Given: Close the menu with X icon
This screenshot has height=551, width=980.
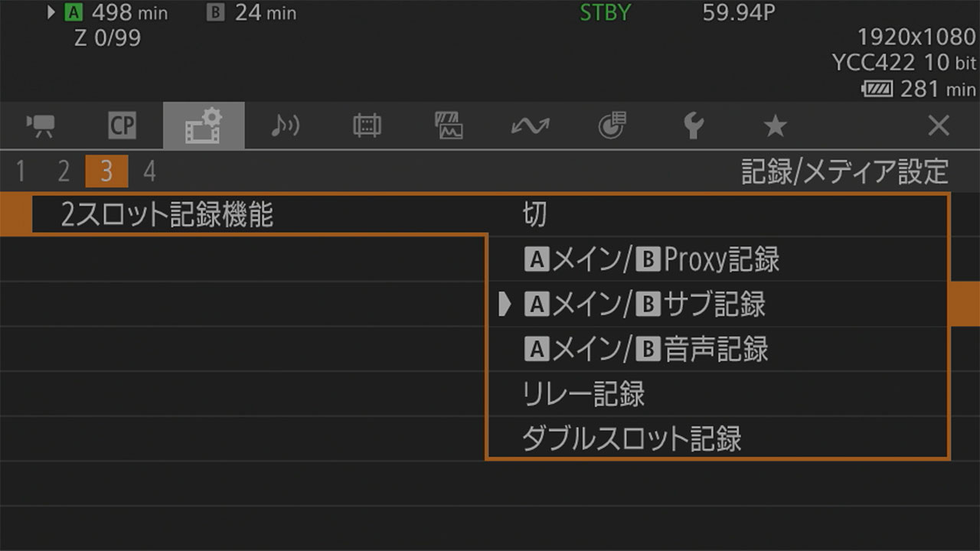Looking at the screenshot, I should tap(938, 126).
